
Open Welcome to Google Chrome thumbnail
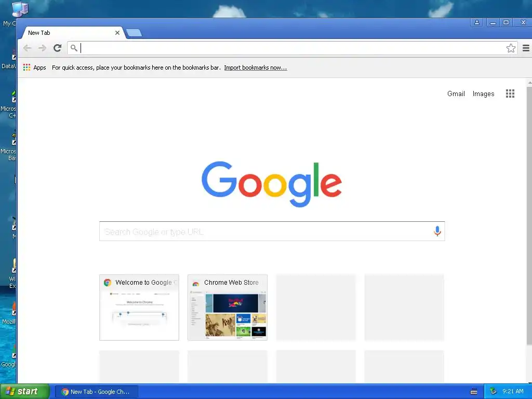tap(139, 308)
